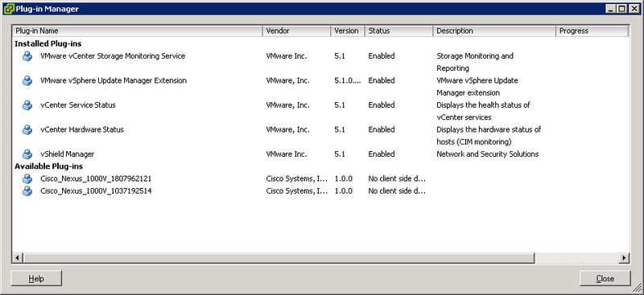The image size is (644, 295).
Task: Click the horizontal scrollbar left arrow
Action: point(18,258)
